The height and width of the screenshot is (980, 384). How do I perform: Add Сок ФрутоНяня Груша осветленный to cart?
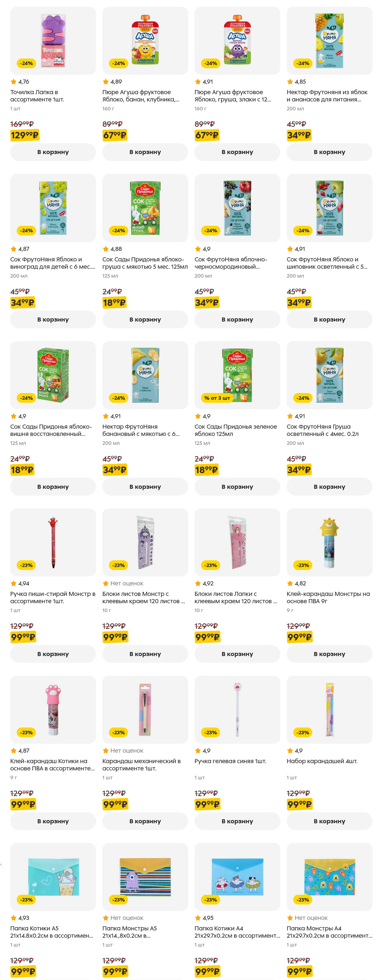[329, 487]
